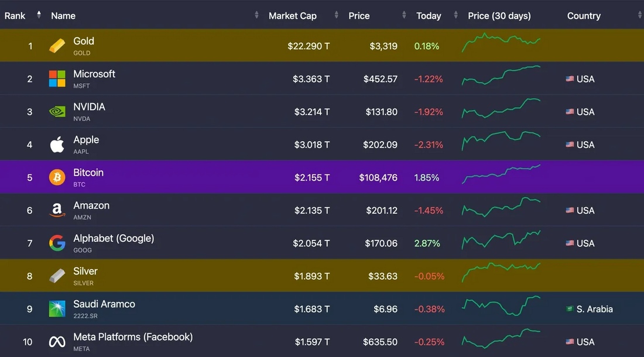This screenshot has height=357, width=644.
Task: Click Microsoft's 30-day price chart
Action: click(501, 75)
